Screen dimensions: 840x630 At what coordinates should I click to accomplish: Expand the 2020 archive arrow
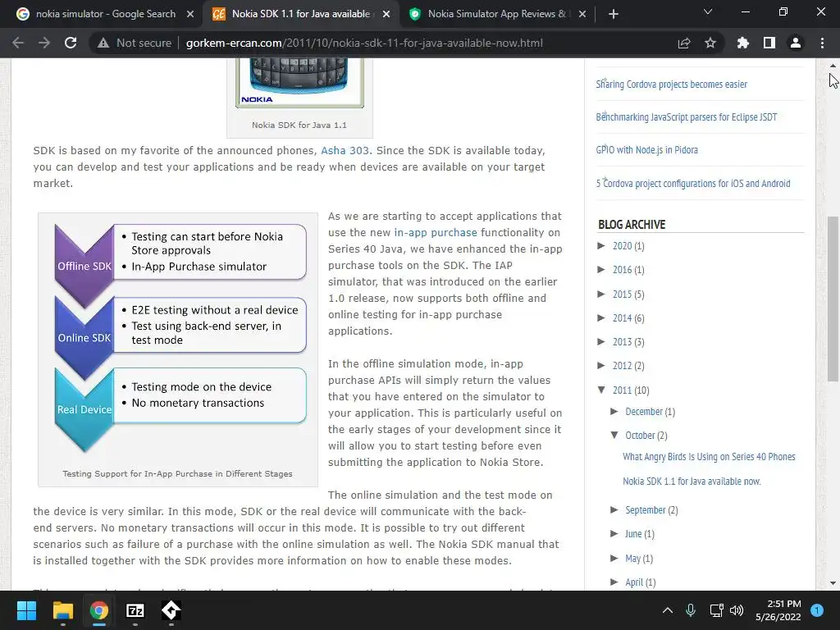601,245
